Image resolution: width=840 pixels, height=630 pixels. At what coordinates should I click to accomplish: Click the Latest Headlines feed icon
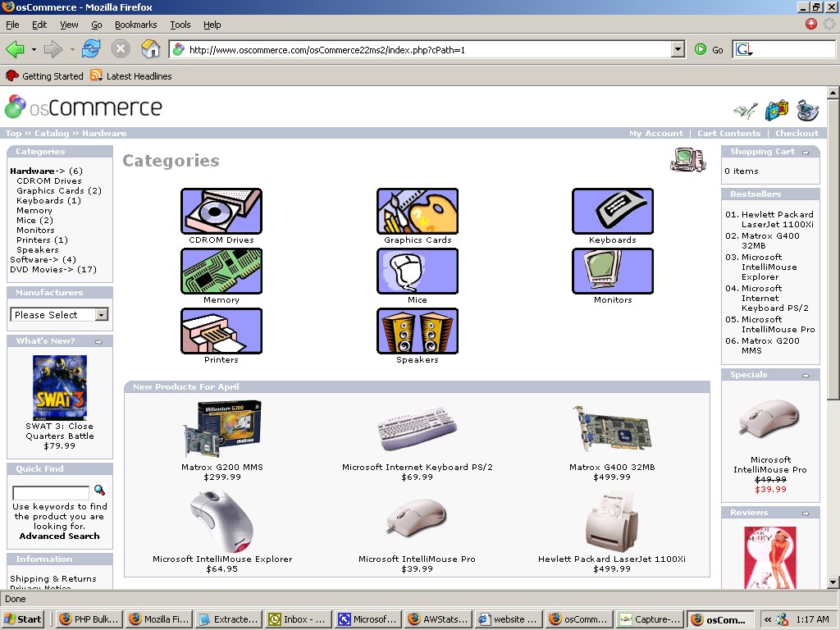tap(97, 75)
